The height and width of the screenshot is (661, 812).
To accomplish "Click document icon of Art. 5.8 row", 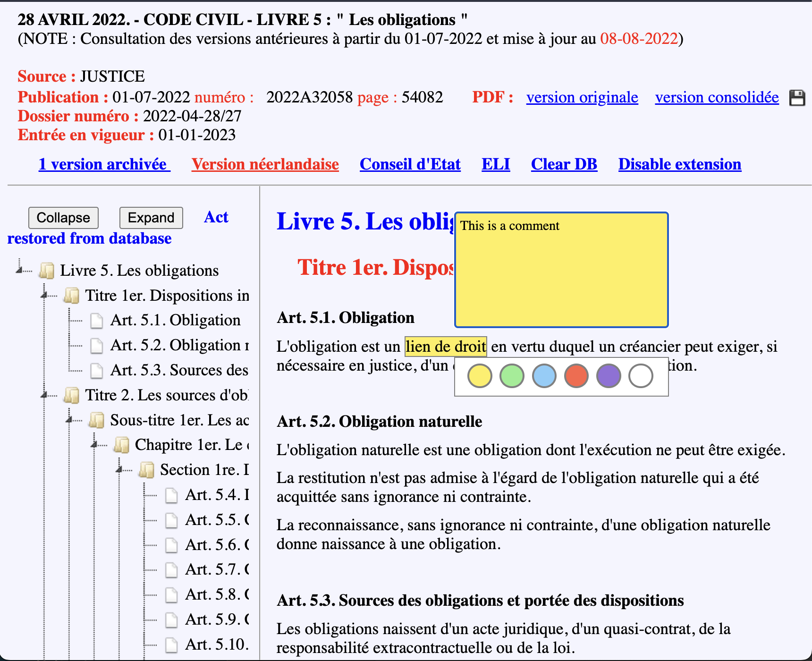I will coord(172,595).
